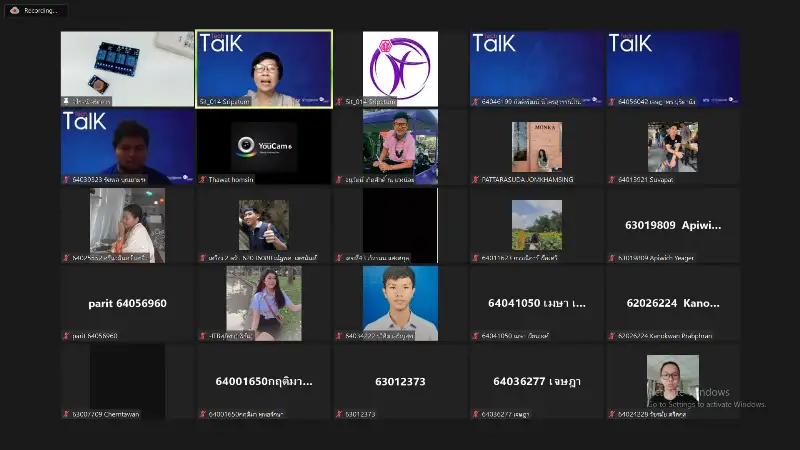Select the relay circuit board video tile
The width and height of the screenshot is (800, 450).
pos(127,68)
